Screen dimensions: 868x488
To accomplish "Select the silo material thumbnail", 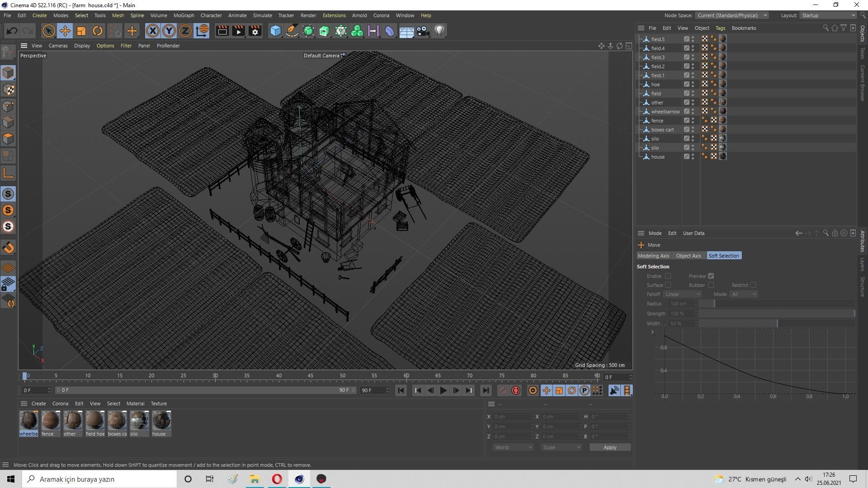I will point(139,420).
